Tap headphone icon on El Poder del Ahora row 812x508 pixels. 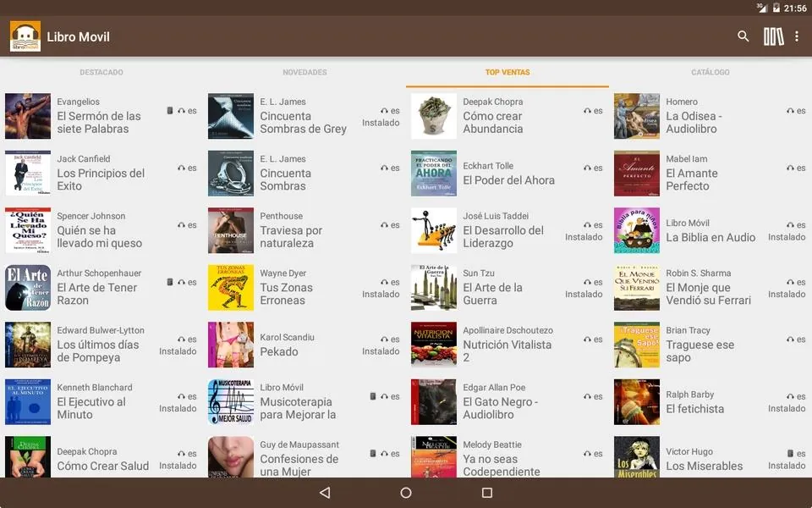point(587,168)
